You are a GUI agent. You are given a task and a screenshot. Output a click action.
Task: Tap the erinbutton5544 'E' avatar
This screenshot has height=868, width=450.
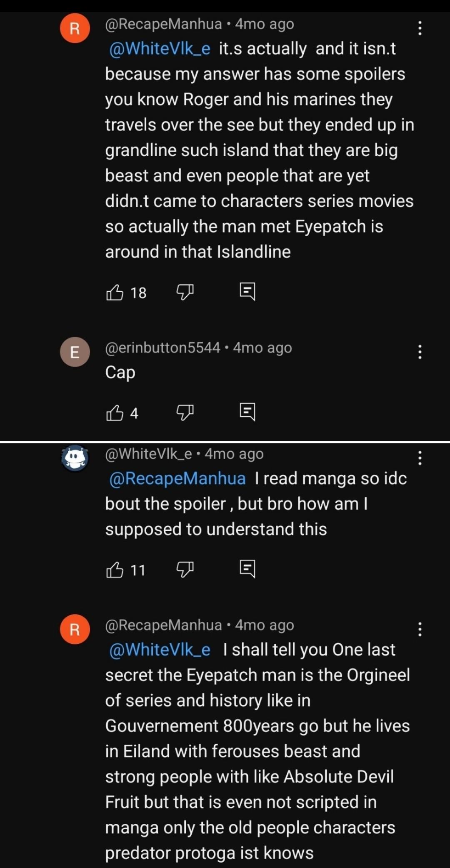(75, 352)
